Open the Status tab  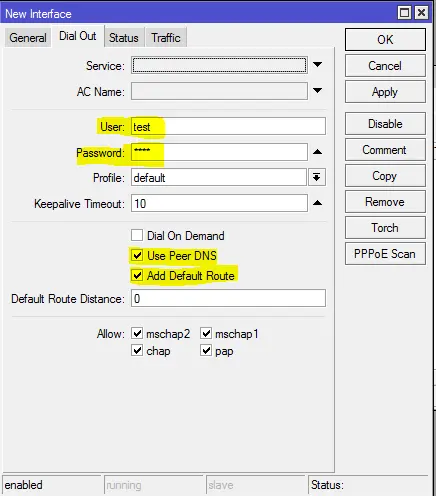coord(124,38)
